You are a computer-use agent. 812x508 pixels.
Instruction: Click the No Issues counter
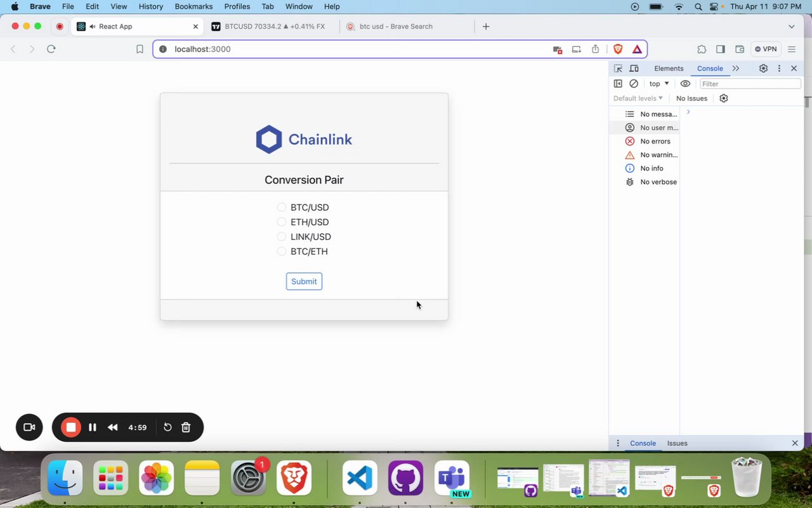[691, 98]
